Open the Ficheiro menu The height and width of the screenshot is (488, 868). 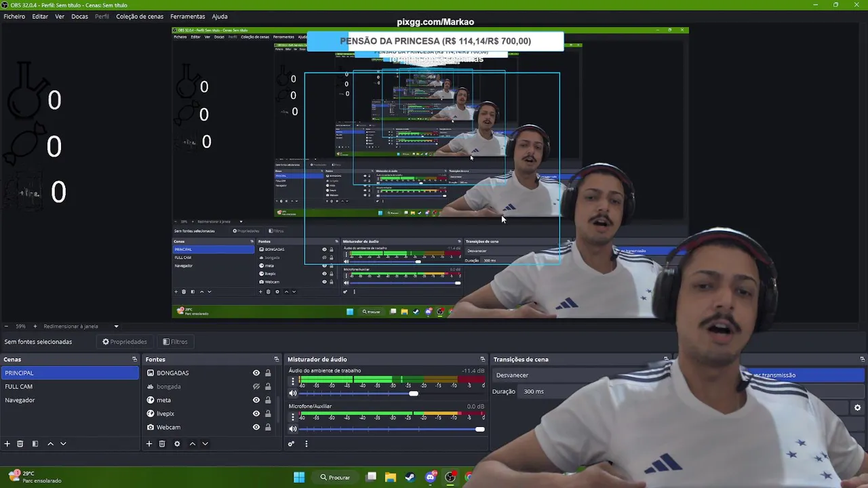[14, 16]
